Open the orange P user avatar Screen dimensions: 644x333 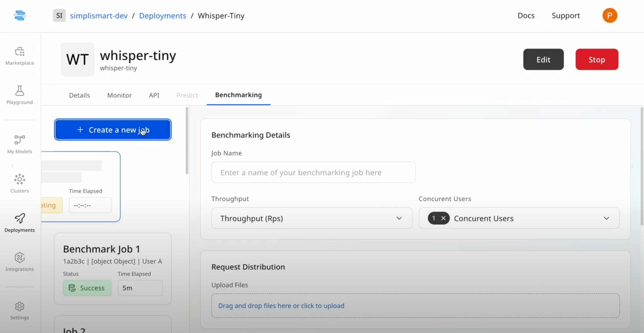[610, 15]
